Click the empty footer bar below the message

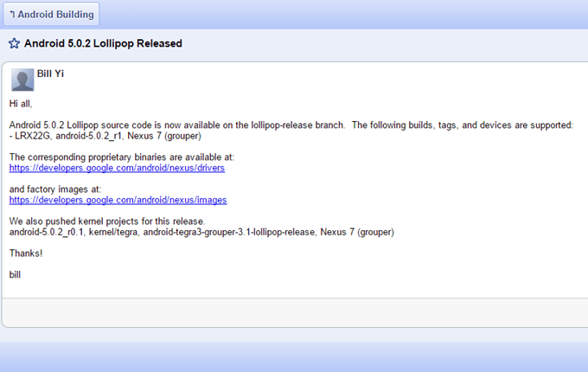click(x=294, y=311)
